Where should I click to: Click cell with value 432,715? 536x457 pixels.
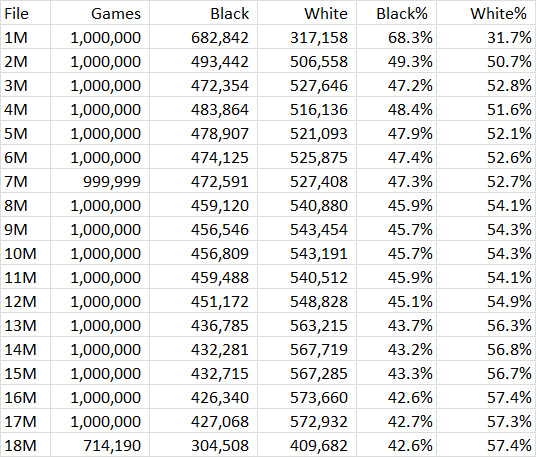pyautogui.click(x=203, y=373)
